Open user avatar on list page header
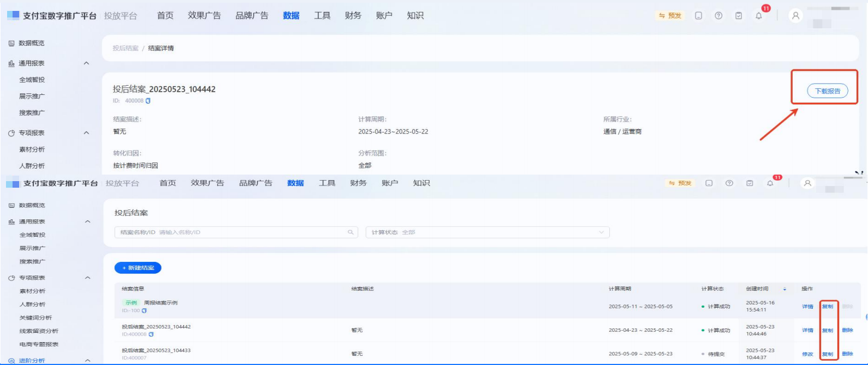The width and height of the screenshot is (868, 365). pyautogui.click(x=807, y=183)
